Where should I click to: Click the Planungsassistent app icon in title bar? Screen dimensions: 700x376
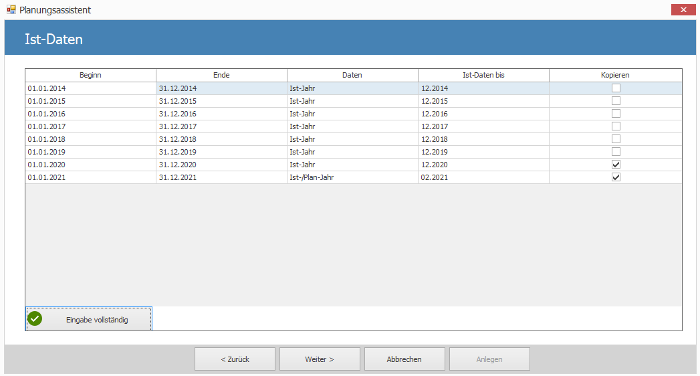pos(11,9)
